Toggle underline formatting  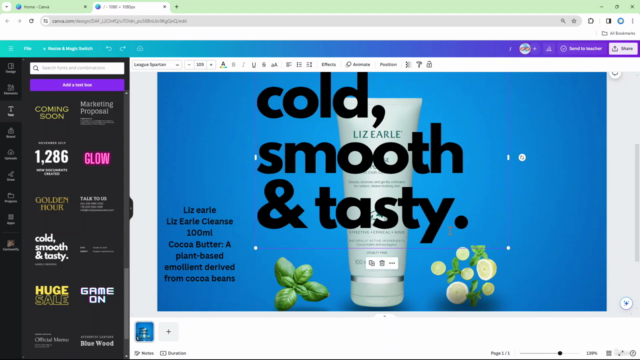[253, 64]
